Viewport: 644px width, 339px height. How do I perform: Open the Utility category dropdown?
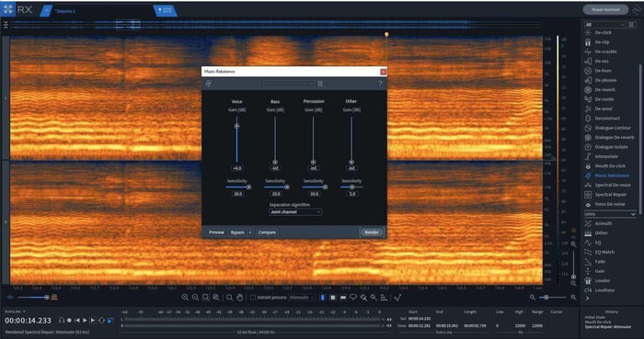pos(610,214)
